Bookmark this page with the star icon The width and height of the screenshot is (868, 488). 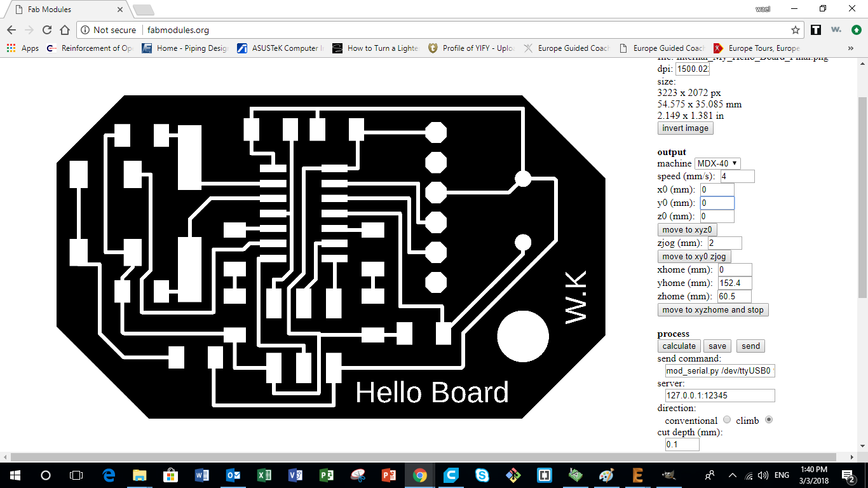click(x=795, y=30)
